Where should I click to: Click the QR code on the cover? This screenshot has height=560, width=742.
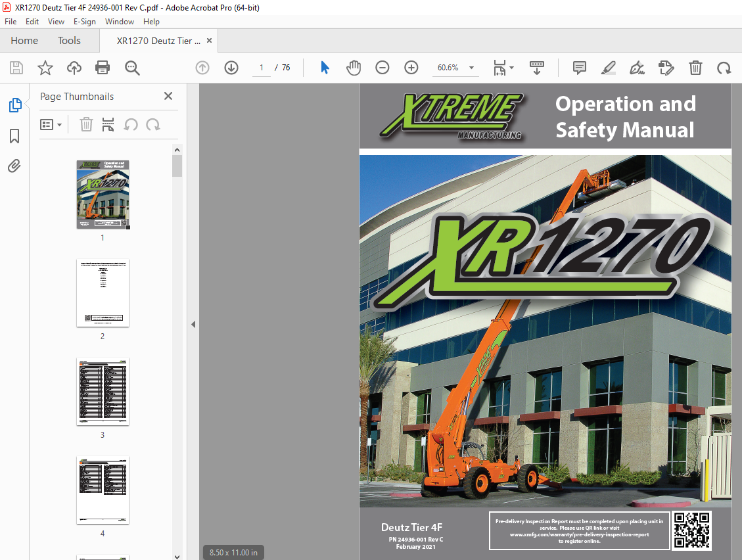pyautogui.click(x=692, y=530)
